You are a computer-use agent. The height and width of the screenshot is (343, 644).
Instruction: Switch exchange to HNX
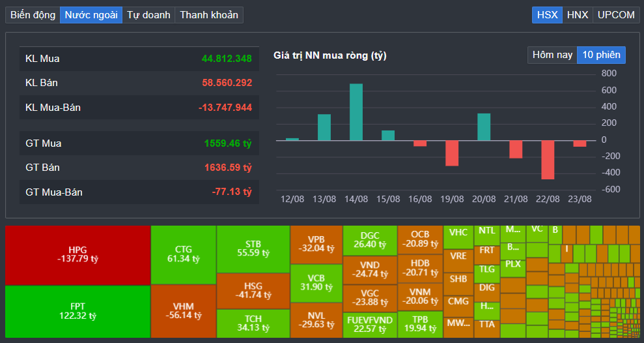click(x=578, y=14)
